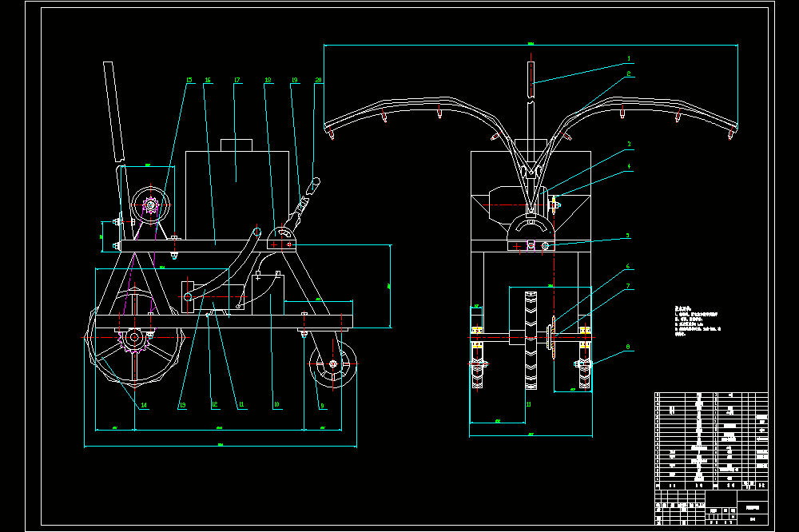The width and height of the screenshot is (799, 532).
Task: Select part label 19 above side view
Action: coord(295,80)
